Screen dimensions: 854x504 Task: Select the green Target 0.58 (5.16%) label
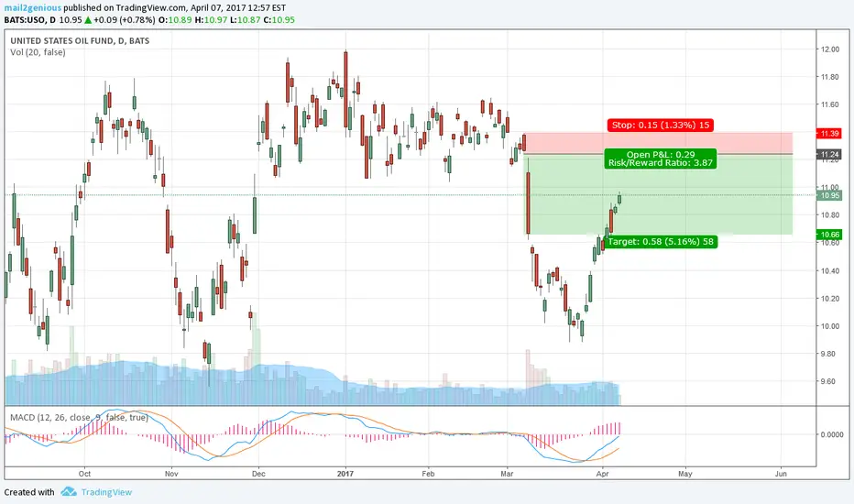click(x=661, y=241)
